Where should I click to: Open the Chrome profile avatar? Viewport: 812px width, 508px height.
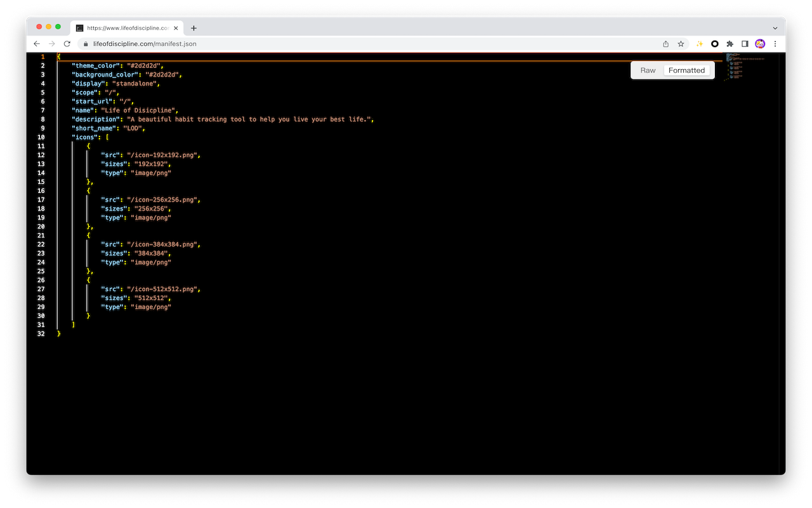(x=760, y=44)
